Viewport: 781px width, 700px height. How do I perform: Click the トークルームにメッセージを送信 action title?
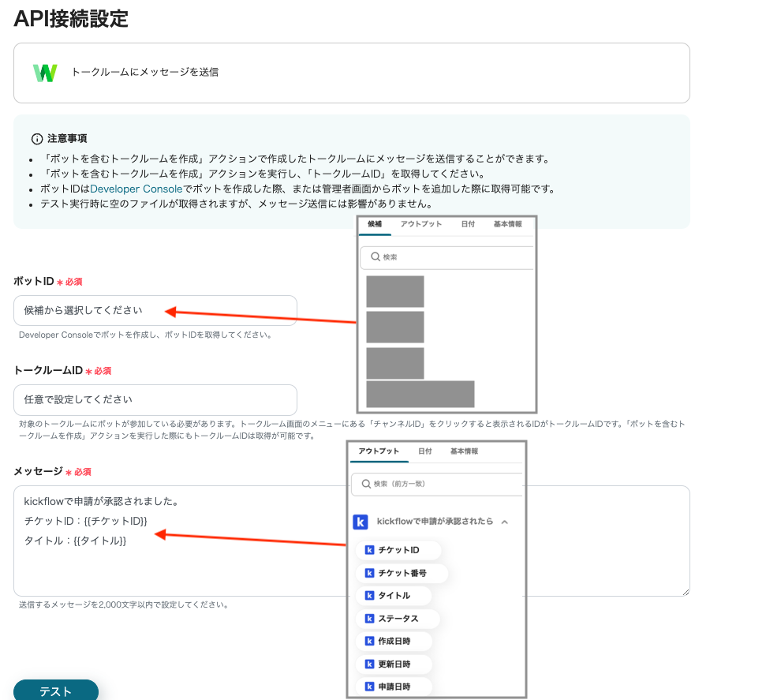[x=145, y=73]
